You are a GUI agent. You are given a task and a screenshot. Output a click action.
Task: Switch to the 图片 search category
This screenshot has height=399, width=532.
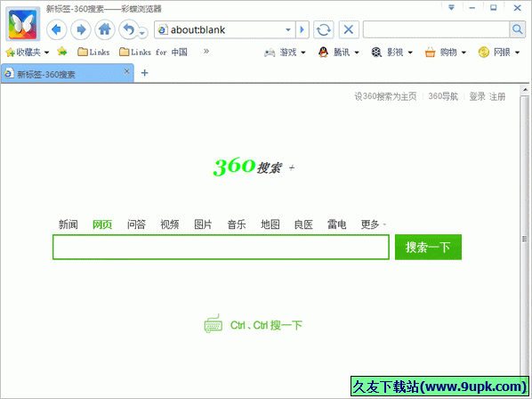point(203,224)
